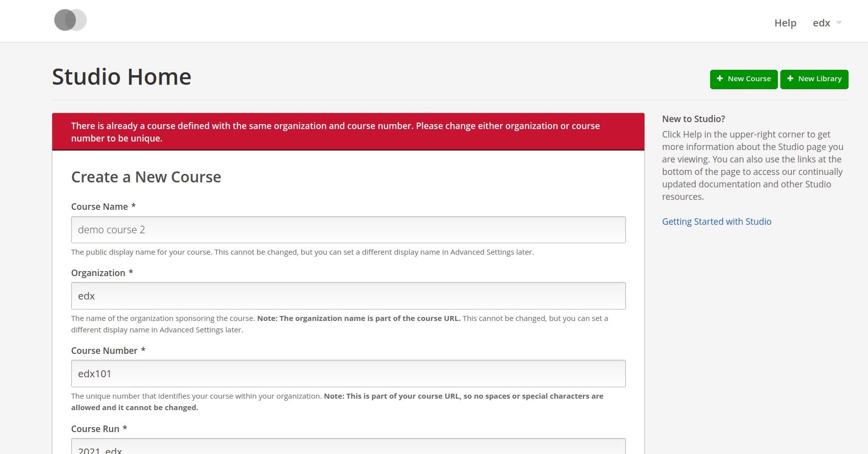
Task: Click the public display name help text
Action: tap(302, 252)
